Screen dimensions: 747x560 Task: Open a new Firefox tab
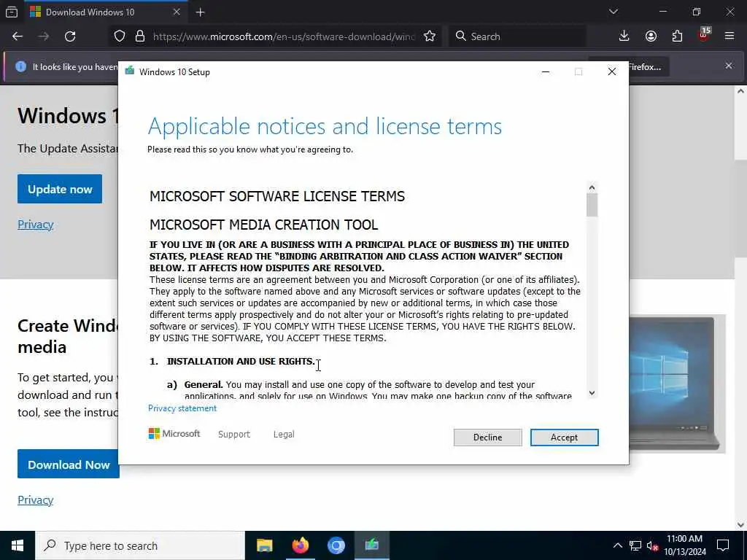[200, 12]
